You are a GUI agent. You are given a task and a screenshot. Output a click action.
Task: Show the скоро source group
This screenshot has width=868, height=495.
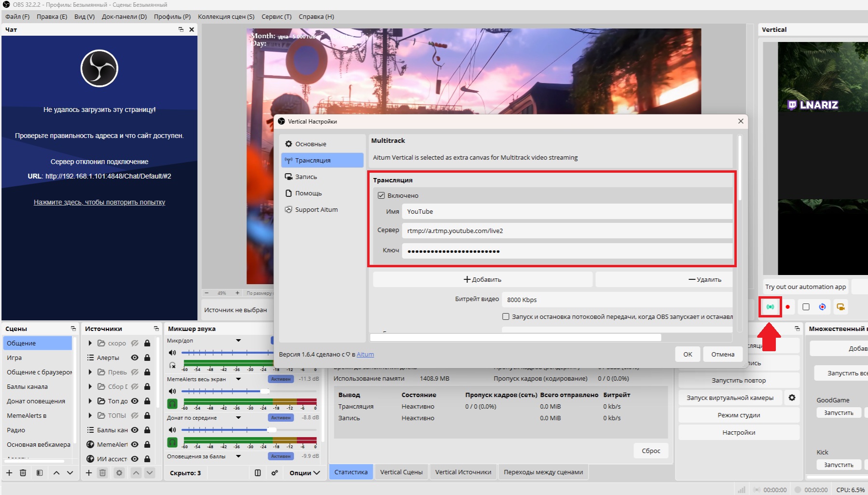click(x=135, y=343)
